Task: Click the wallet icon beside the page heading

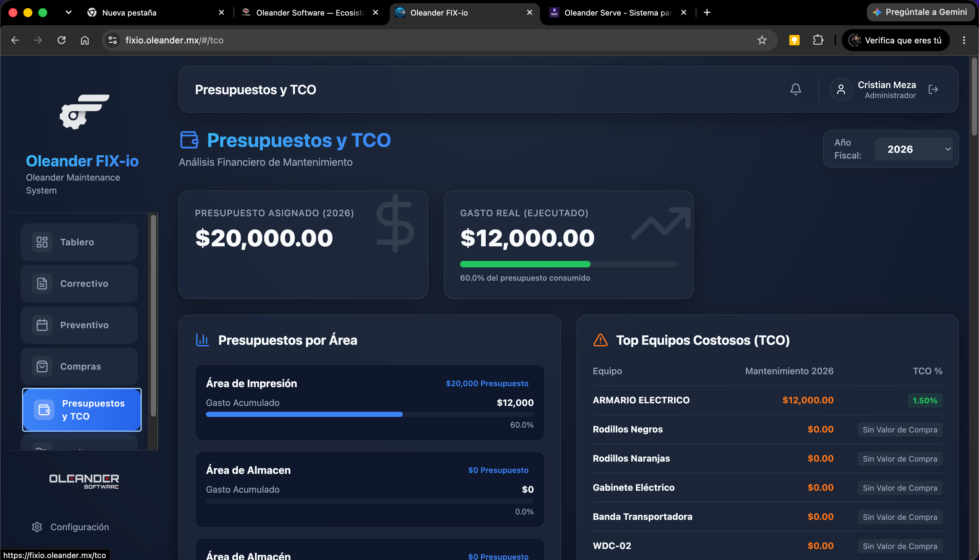Action: point(189,140)
